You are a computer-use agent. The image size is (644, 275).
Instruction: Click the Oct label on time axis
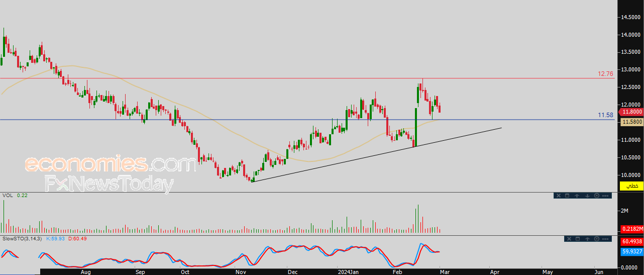coord(185,272)
